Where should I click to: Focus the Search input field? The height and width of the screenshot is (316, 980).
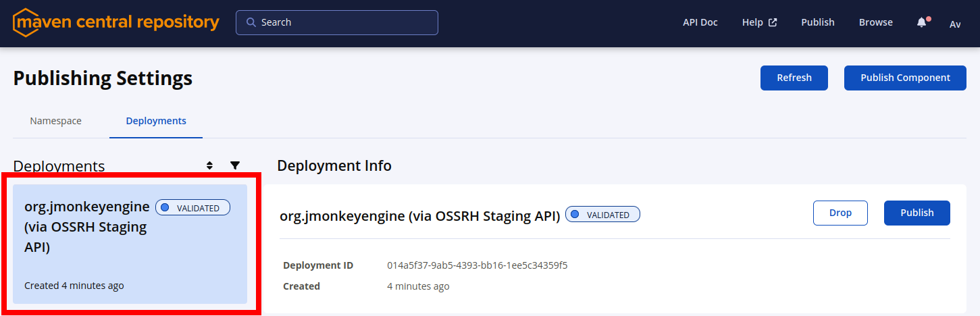(344, 22)
